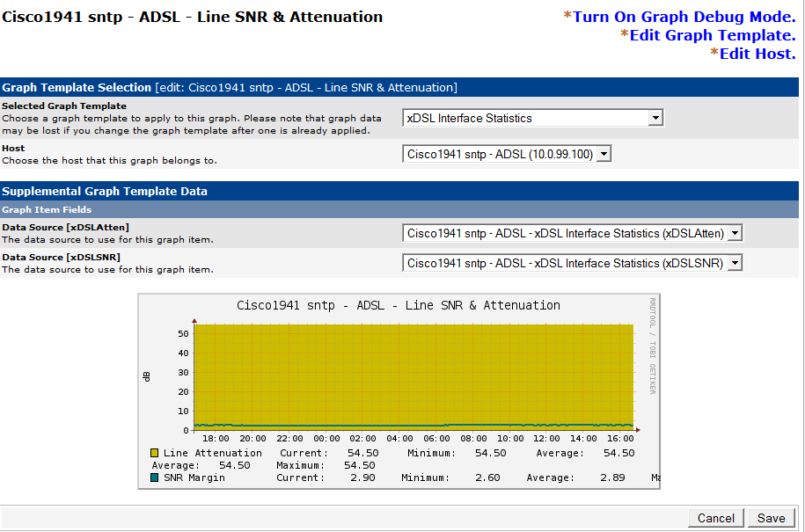Click the yellow Line Attenuation legend swatch
The width and height of the screenshot is (805, 532).
point(155,453)
